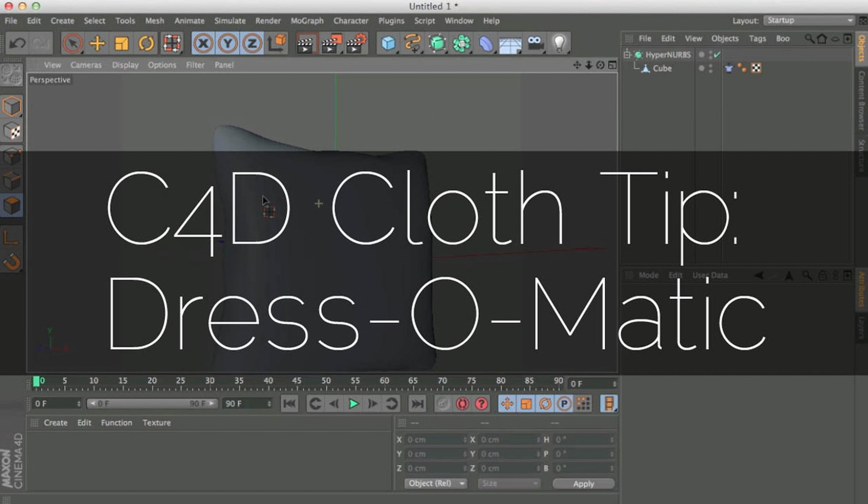Click the blue deformer icon
The image size is (868, 504).
coord(486,43)
